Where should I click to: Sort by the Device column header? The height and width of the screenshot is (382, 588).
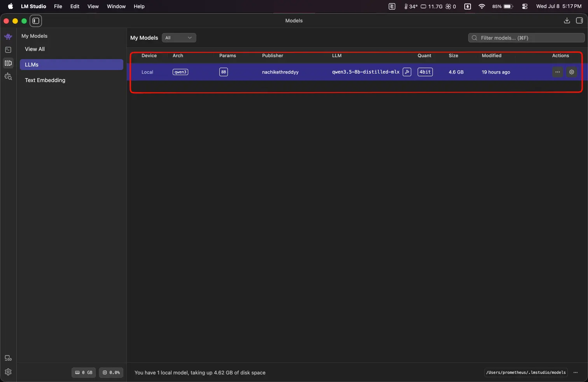pyautogui.click(x=149, y=56)
